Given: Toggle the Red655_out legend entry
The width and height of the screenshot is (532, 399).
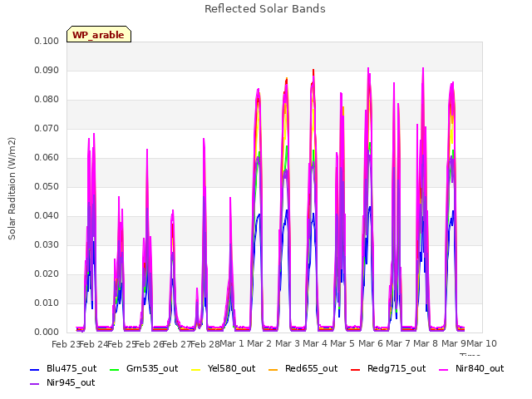Looking at the screenshot, I should click(303, 368).
